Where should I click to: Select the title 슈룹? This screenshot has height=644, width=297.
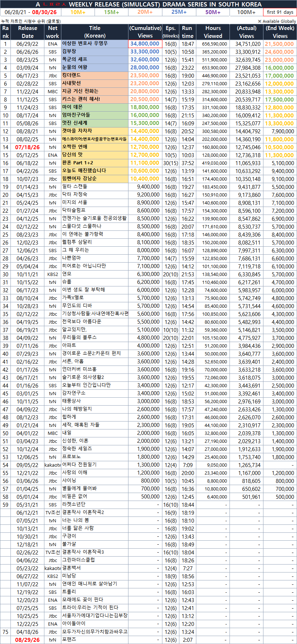67,282
